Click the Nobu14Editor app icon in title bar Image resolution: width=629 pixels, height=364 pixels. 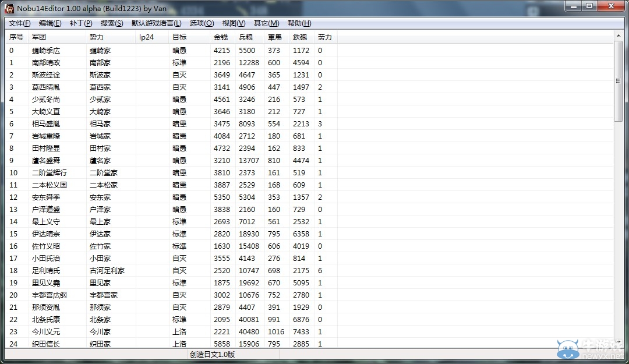(9, 8)
